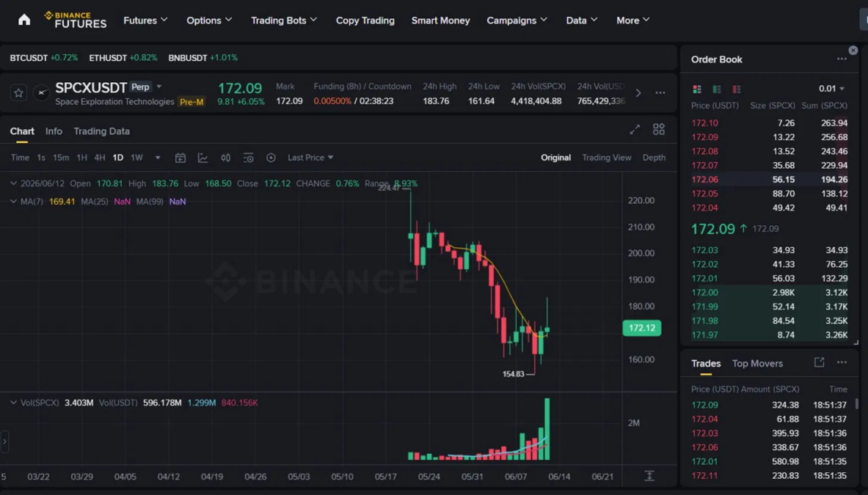Pop out the Trades panel
This screenshot has height=495, width=868.
[x=820, y=362]
